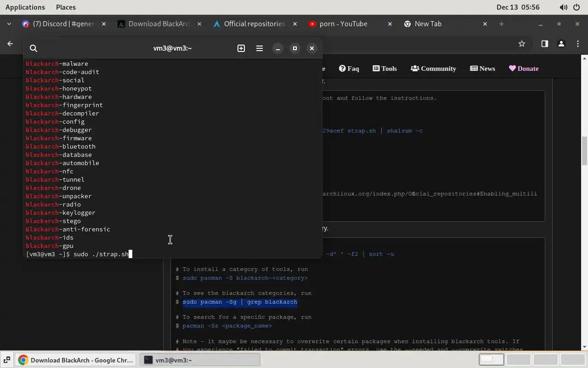
Task: Click sudo pacman -S blackarch-<category> command
Action: [x=245, y=278]
